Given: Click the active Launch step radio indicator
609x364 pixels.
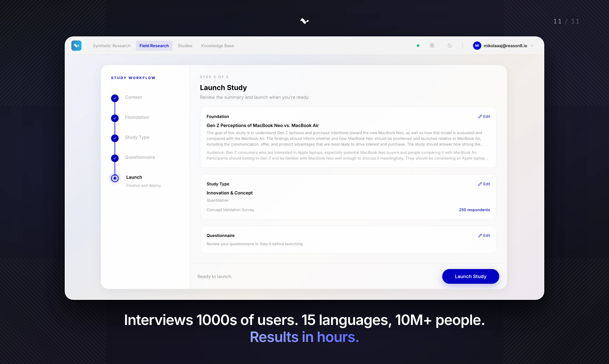Looking at the screenshot, I should [x=115, y=178].
